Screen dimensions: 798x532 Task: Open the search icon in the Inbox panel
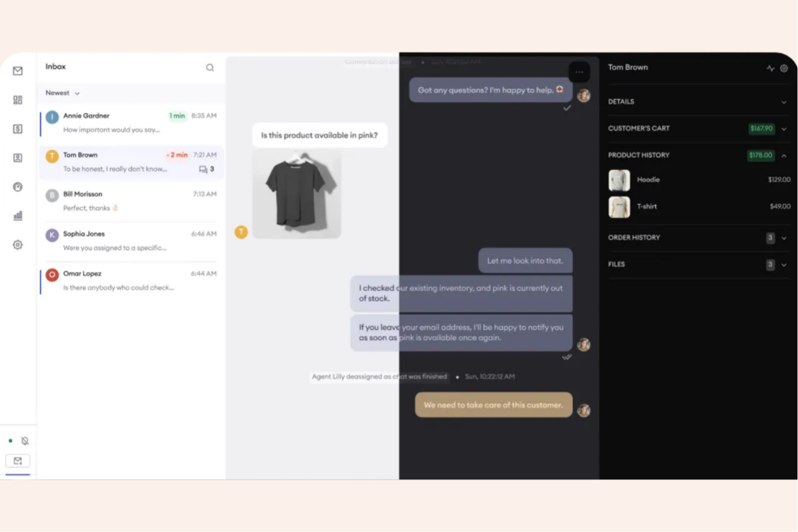point(210,67)
